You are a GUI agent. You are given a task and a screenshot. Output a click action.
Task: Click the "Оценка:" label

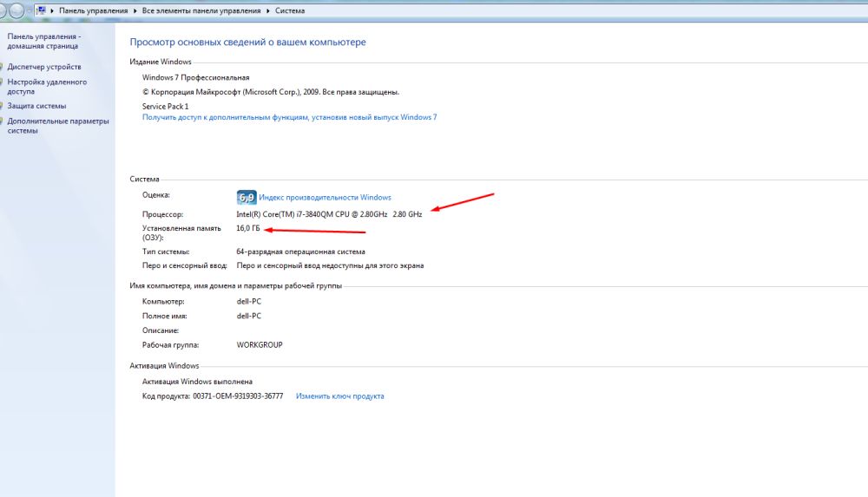(x=156, y=195)
